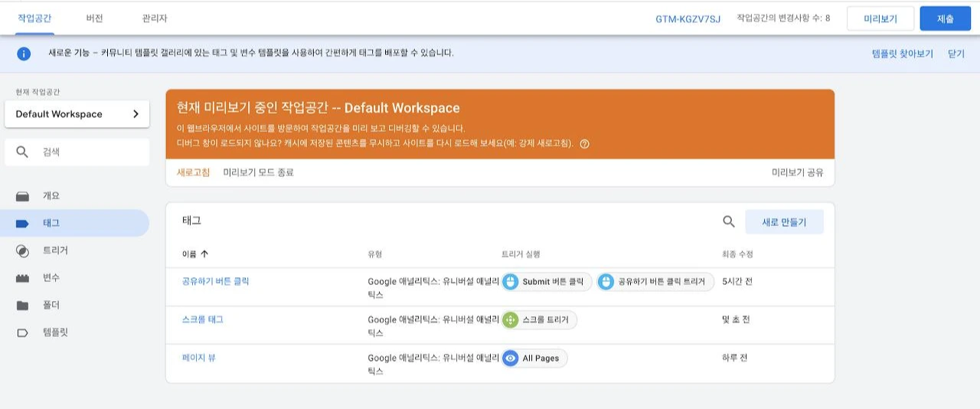Click the type text in 페이지 뷰 row
The width and height of the screenshot is (980, 409).
coord(433,364)
